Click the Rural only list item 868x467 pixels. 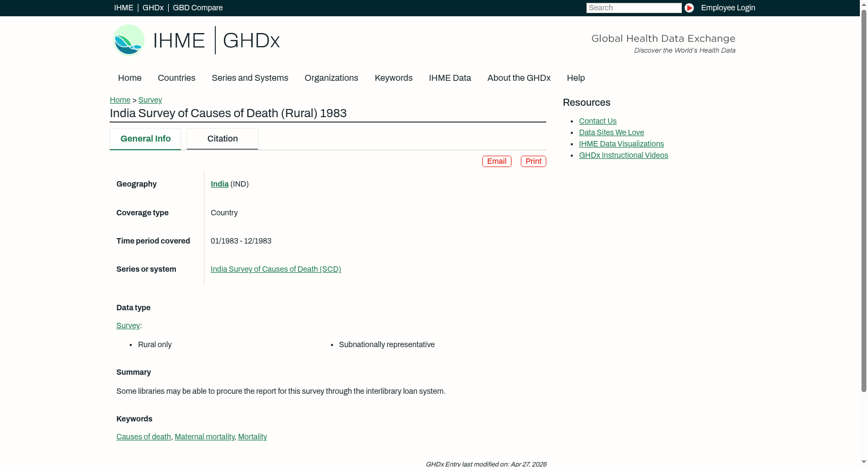coord(155,344)
